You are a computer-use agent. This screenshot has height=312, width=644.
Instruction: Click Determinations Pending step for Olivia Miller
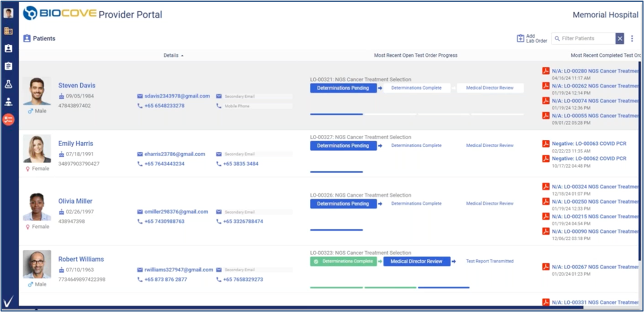(343, 204)
